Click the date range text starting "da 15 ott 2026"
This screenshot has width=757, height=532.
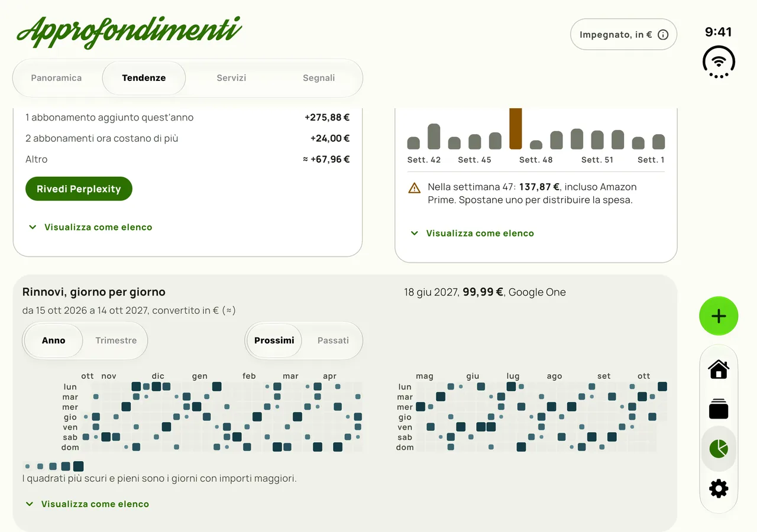pos(129,310)
